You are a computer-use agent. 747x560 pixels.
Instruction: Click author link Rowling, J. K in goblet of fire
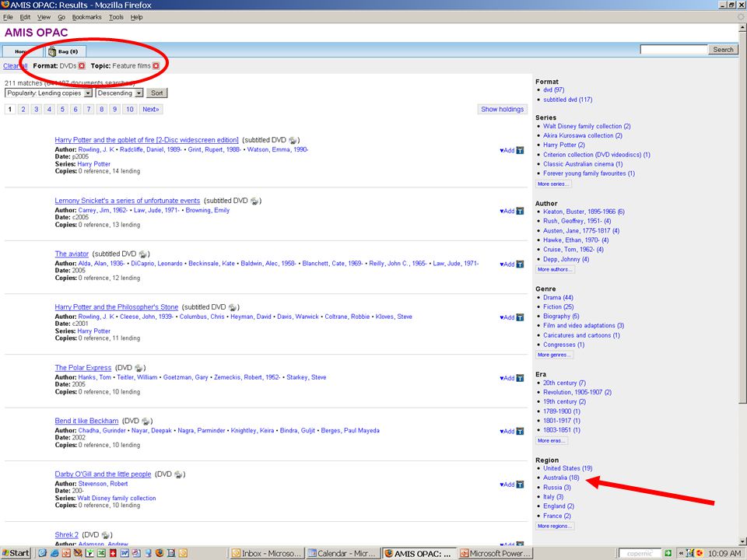96,149
